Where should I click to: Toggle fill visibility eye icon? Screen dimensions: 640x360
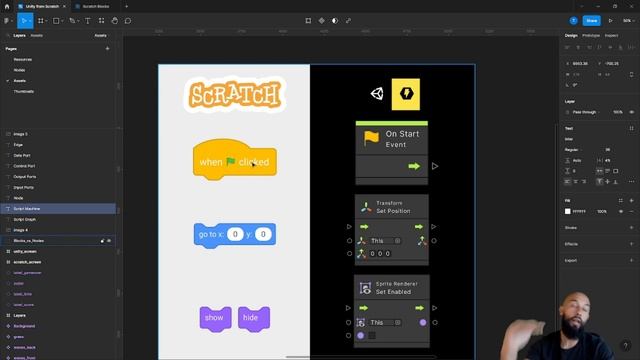[621, 211]
